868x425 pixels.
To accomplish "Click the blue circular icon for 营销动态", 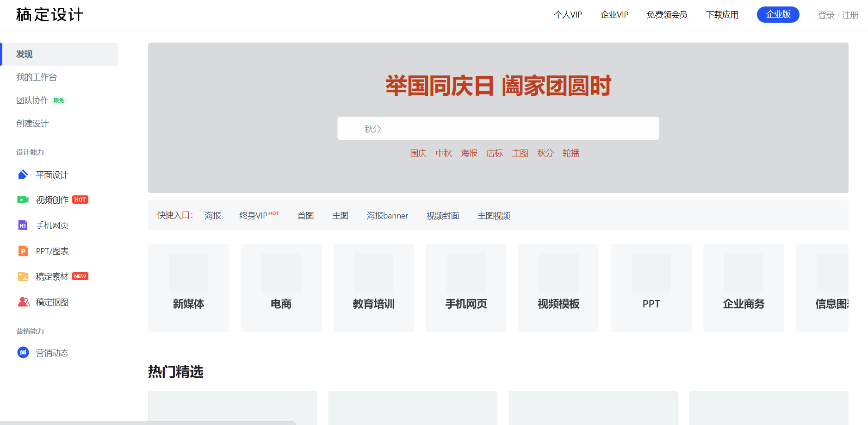I will click(x=23, y=353).
